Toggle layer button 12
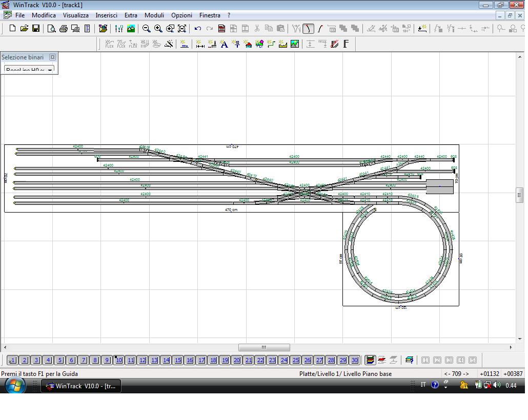 pos(143,360)
